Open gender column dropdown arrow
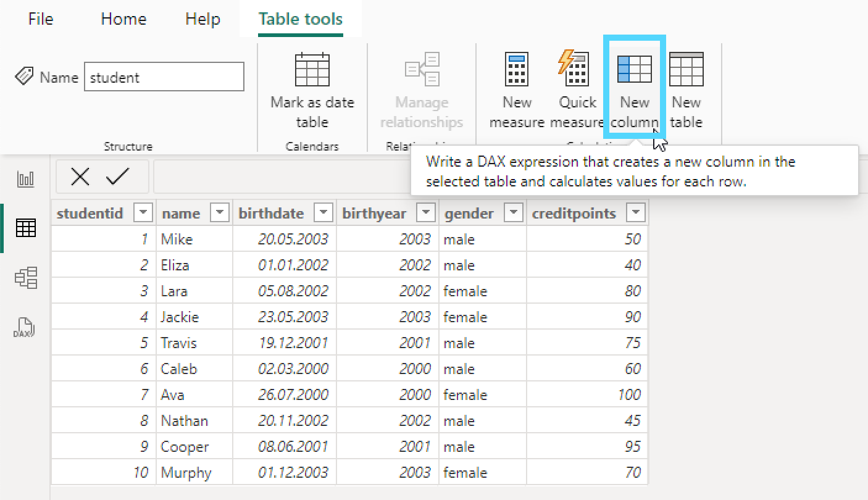 coord(514,213)
